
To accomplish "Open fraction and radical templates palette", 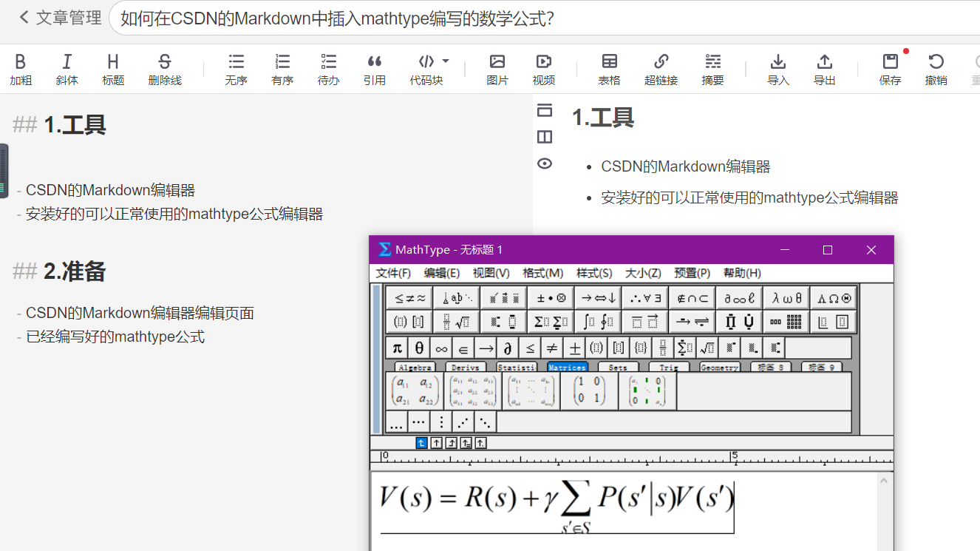I will coord(456,322).
